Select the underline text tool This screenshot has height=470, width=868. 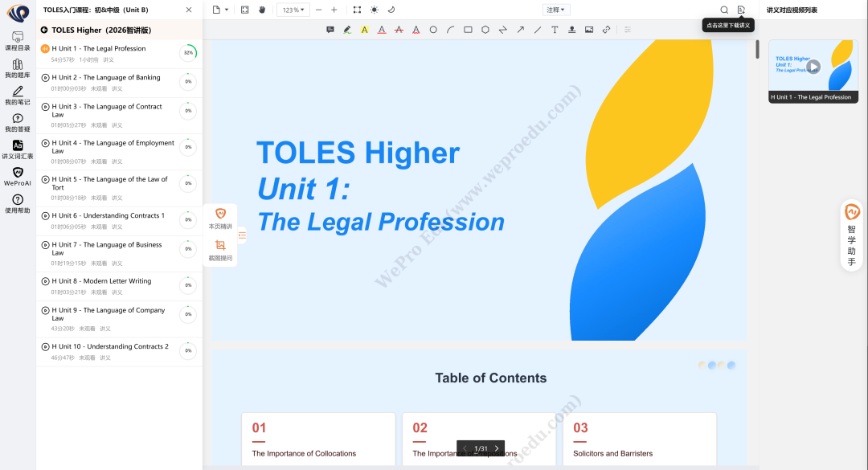tap(382, 30)
